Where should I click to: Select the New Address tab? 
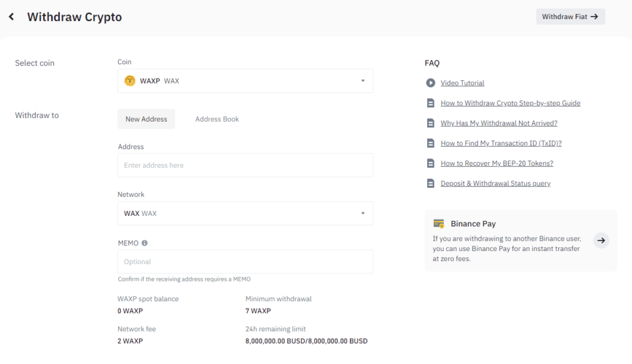click(146, 119)
